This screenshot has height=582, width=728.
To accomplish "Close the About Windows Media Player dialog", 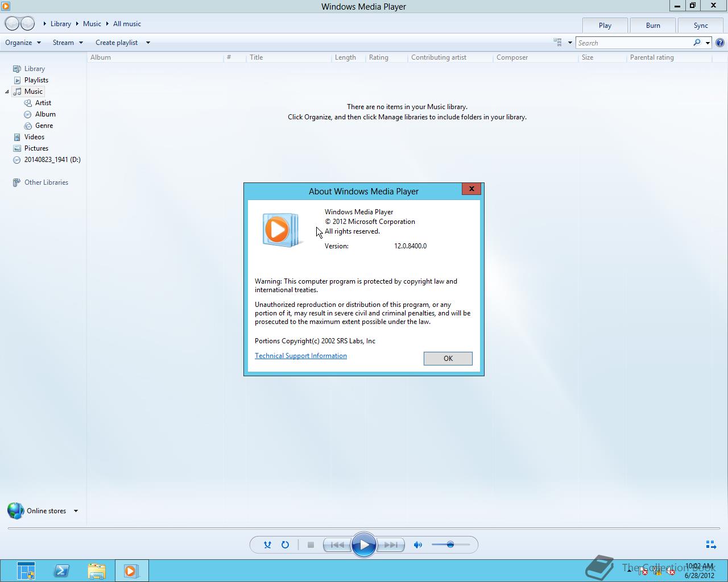I will [x=471, y=189].
